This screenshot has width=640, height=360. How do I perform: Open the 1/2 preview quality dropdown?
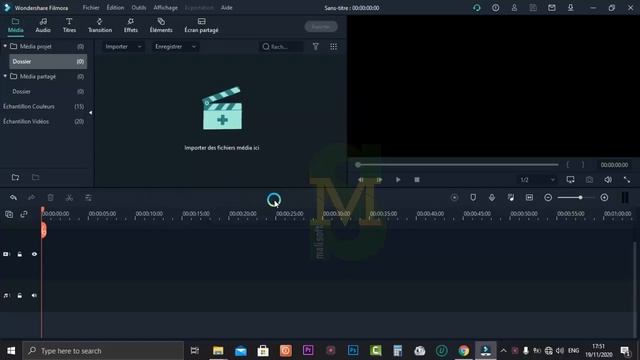pyautogui.click(x=537, y=180)
